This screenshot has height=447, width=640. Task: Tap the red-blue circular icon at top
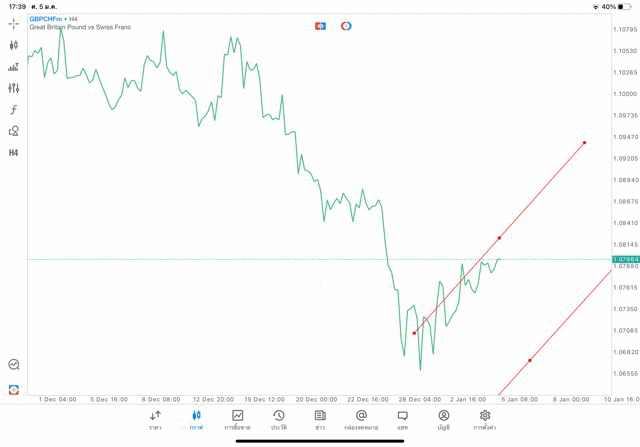coord(346,26)
